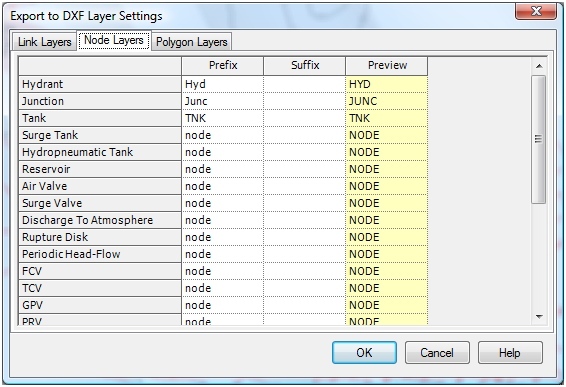
Task: Click the Reservoir suffix cell
Action: (x=305, y=169)
